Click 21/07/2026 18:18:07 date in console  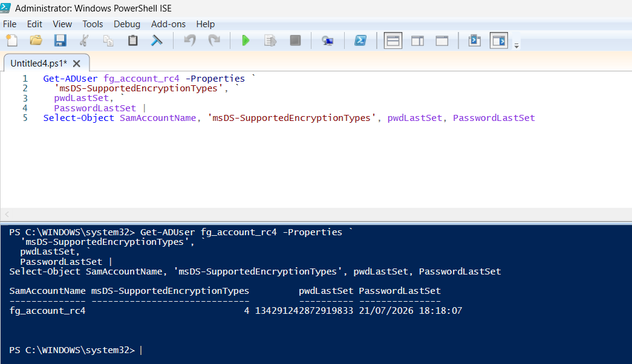point(410,311)
